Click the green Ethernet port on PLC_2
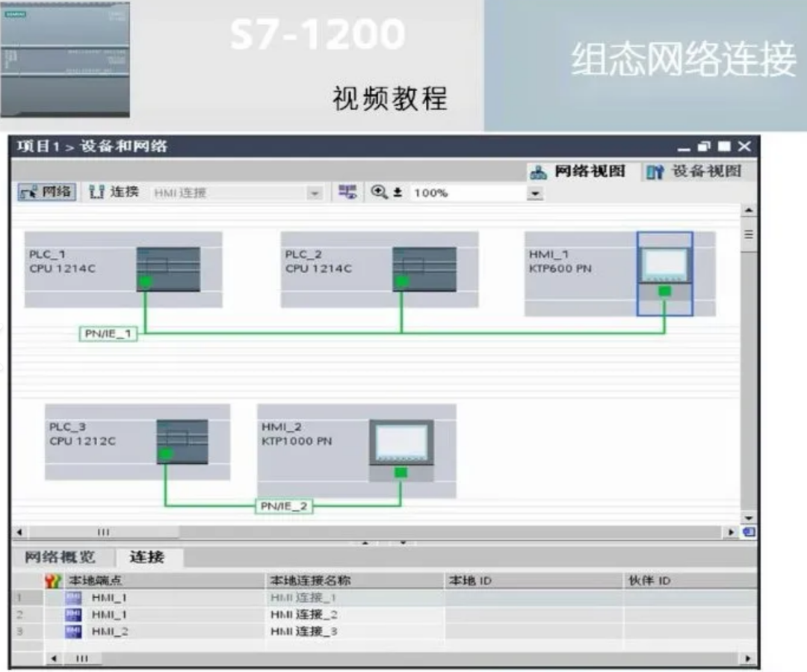Viewport: 807px width, 672px height. (x=401, y=281)
